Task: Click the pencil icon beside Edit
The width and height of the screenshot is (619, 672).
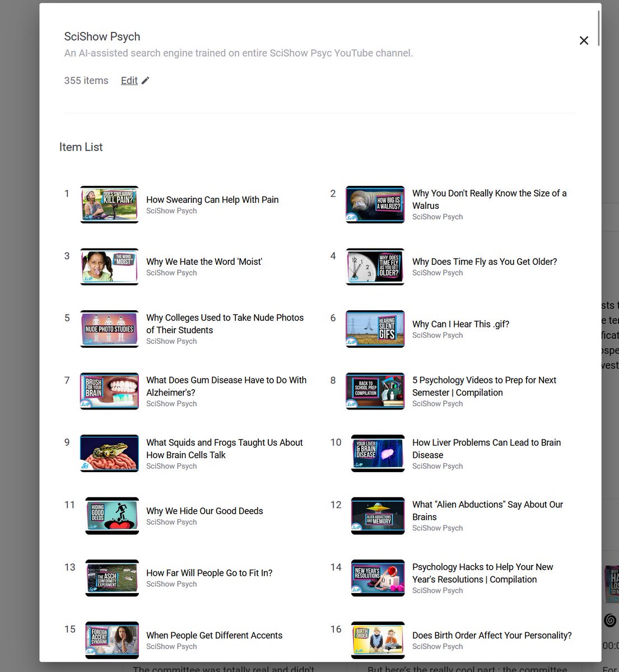Action: 145,81
